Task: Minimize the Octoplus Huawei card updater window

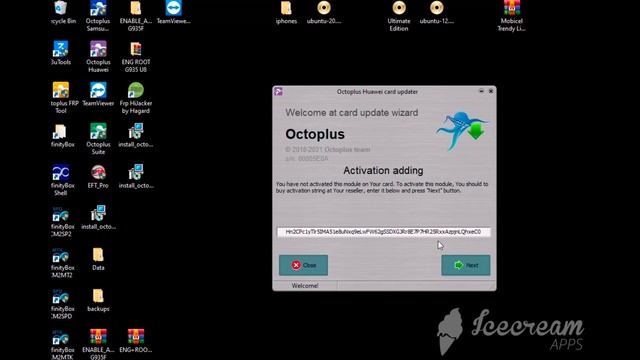Action: [481, 91]
